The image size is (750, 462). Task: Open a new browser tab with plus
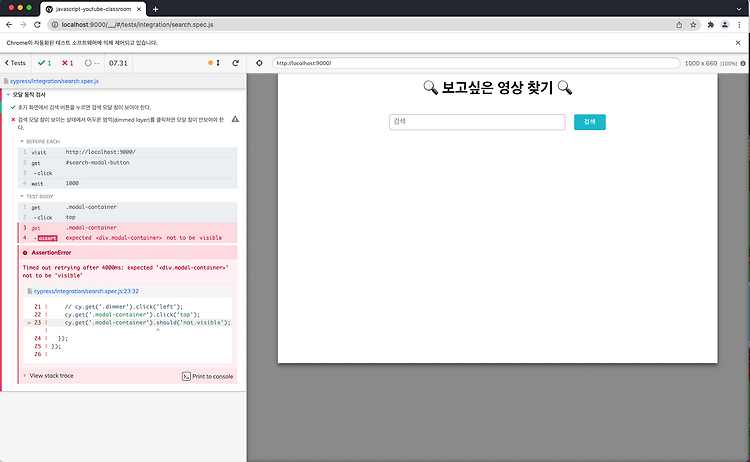(155, 9)
